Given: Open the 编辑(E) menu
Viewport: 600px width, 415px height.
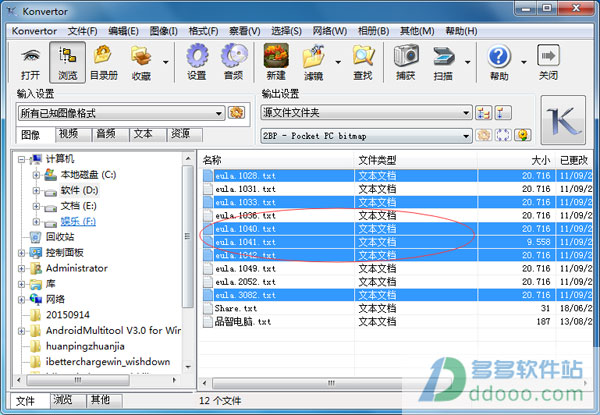Looking at the screenshot, I should [x=123, y=31].
